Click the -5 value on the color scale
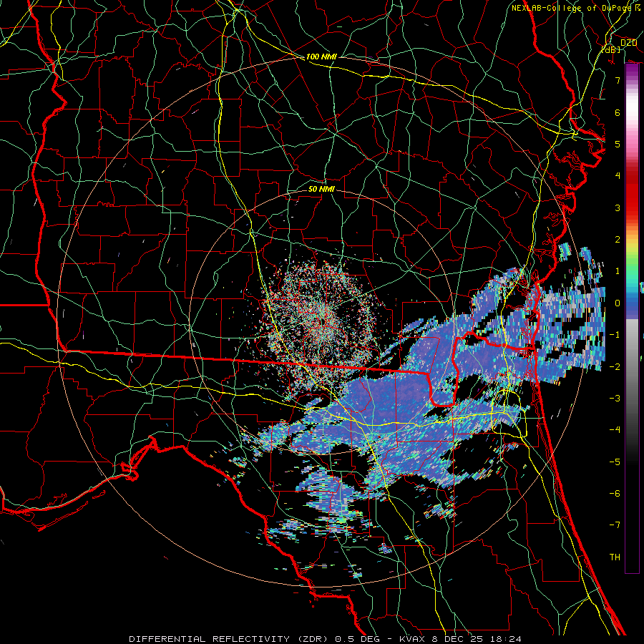The height and width of the screenshot is (644, 644). [x=615, y=462]
